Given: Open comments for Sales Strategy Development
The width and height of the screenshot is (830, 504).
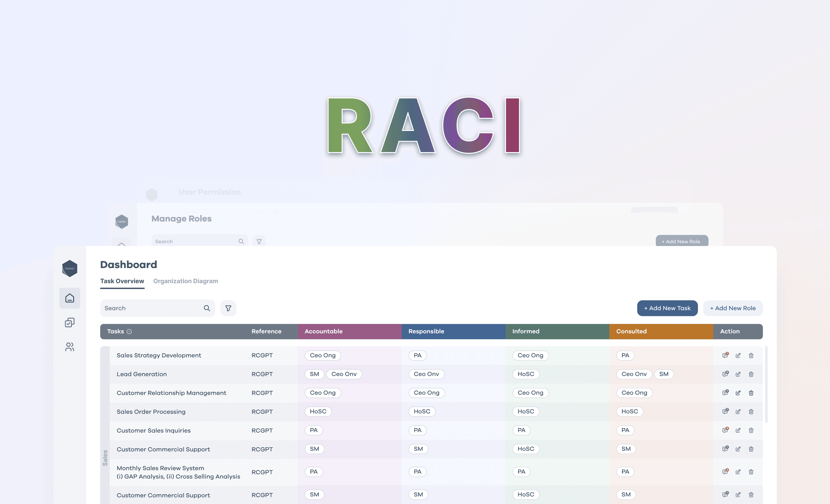Looking at the screenshot, I should click(725, 356).
